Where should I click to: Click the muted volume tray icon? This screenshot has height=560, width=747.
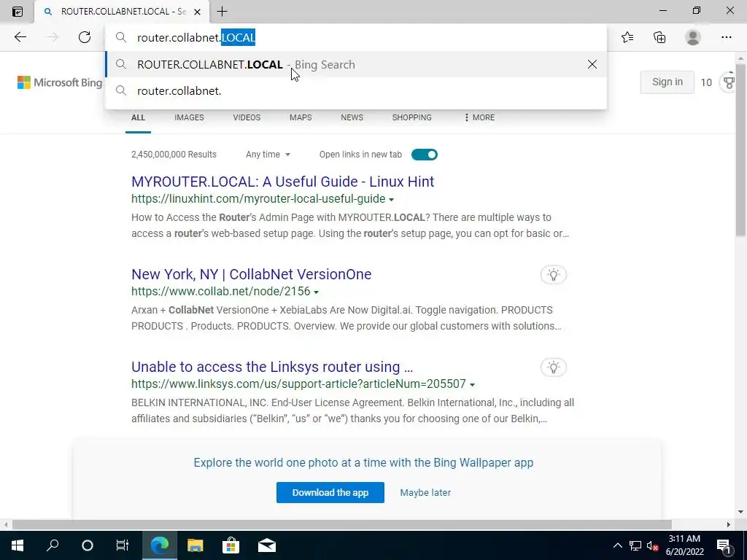[x=652, y=545]
